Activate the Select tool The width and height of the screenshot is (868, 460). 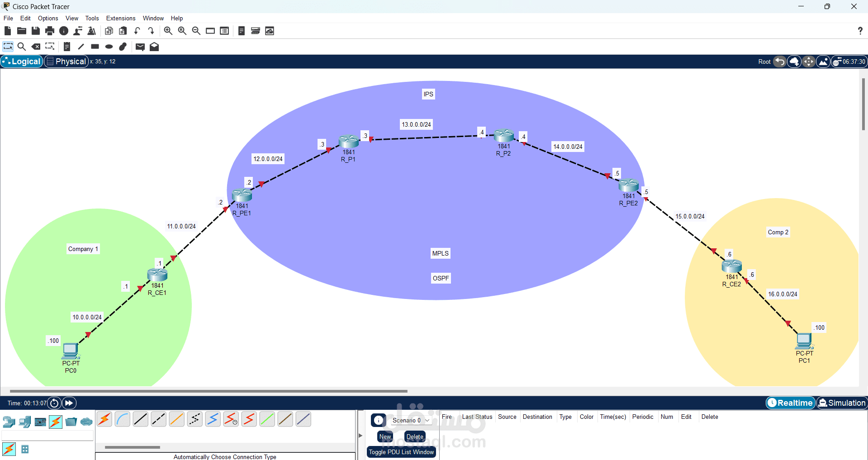[x=8, y=47]
